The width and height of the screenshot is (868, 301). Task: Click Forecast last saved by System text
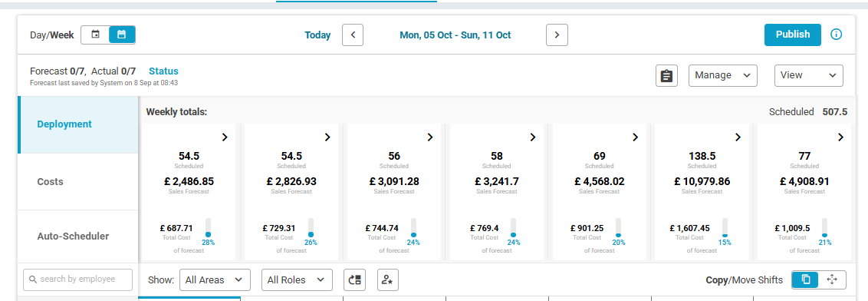point(104,83)
